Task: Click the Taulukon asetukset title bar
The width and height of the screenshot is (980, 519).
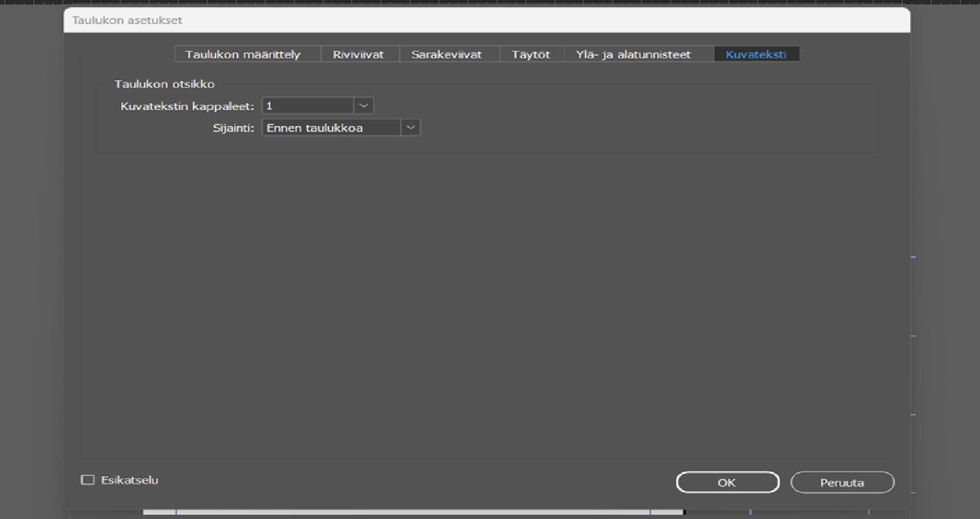Action: click(487, 20)
